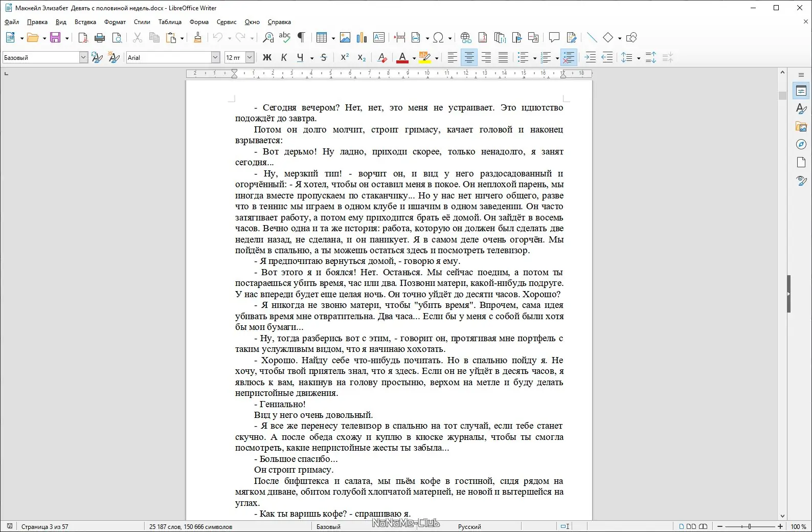Toggle strikethrough formatting
The width and height of the screenshot is (812, 532).
point(324,58)
